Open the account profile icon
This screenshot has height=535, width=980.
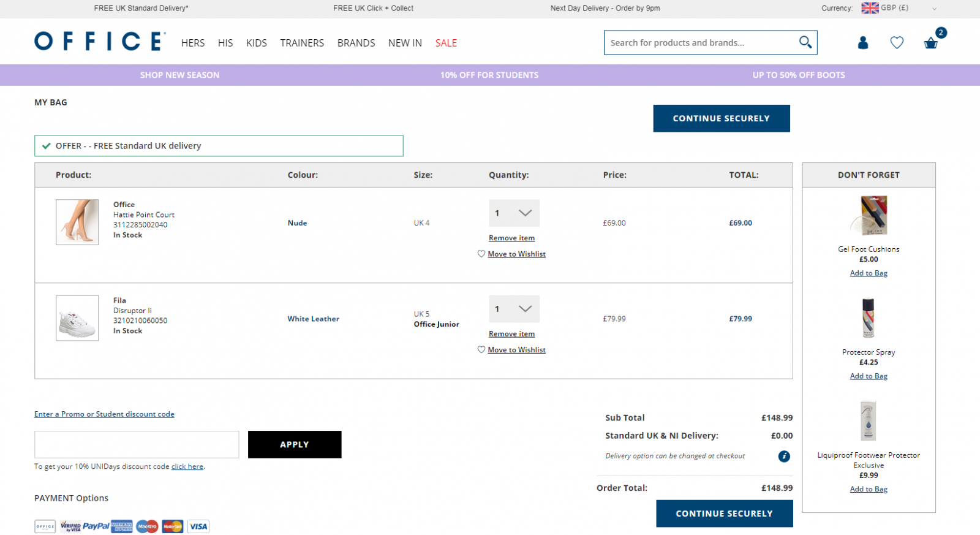(x=863, y=42)
